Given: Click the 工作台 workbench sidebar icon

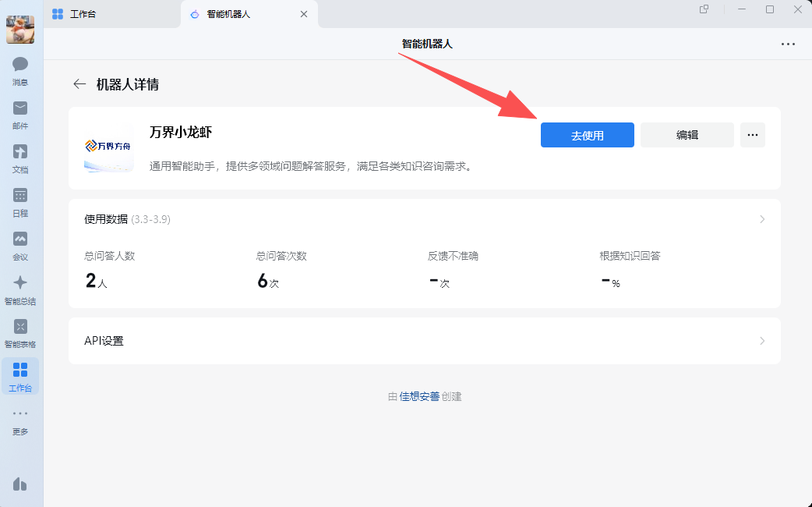Looking at the screenshot, I should (x=20, y=370).
